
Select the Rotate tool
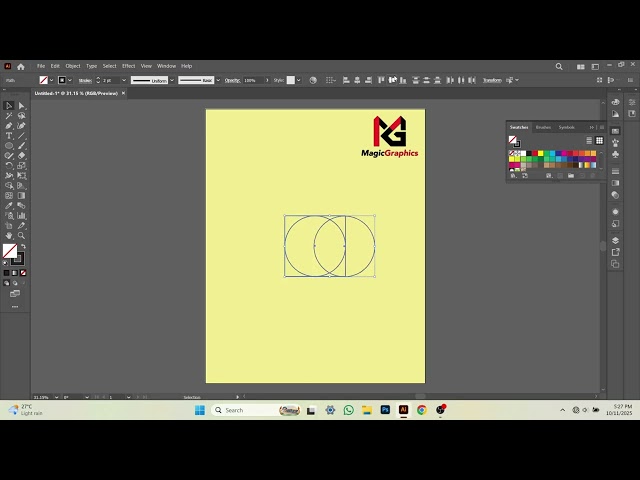[9, 166]
